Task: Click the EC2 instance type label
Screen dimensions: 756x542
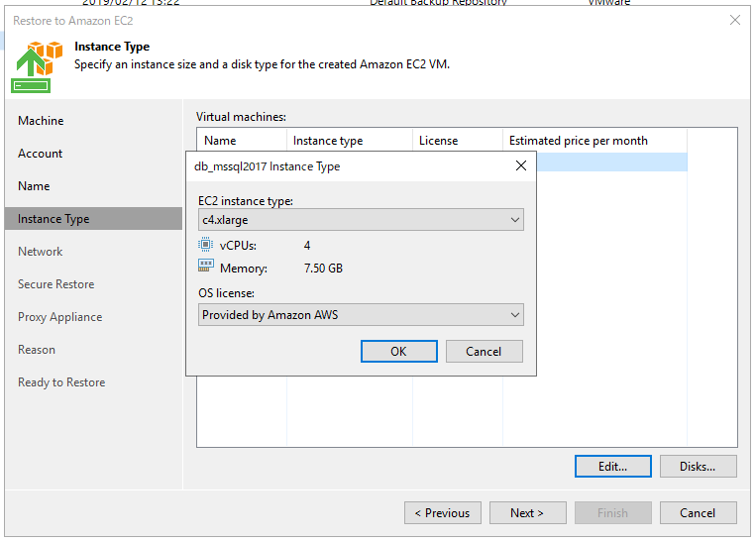Action: [246, 201]
